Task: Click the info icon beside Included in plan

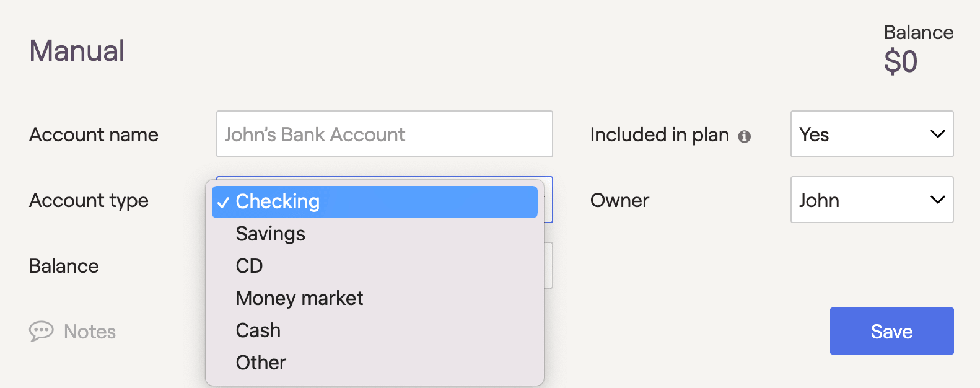Action: click(745, 136)
